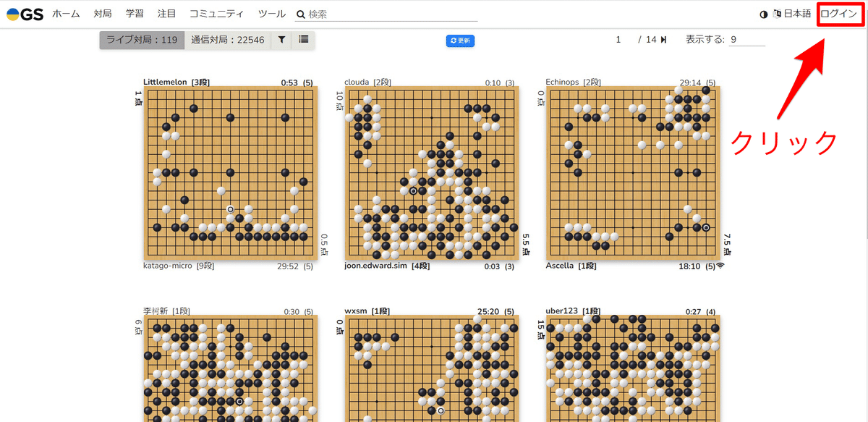Image resolution: width=868 pixels, height=422 pixels.
Task: Click player name clouda [2段]
Action: point(367,82)
